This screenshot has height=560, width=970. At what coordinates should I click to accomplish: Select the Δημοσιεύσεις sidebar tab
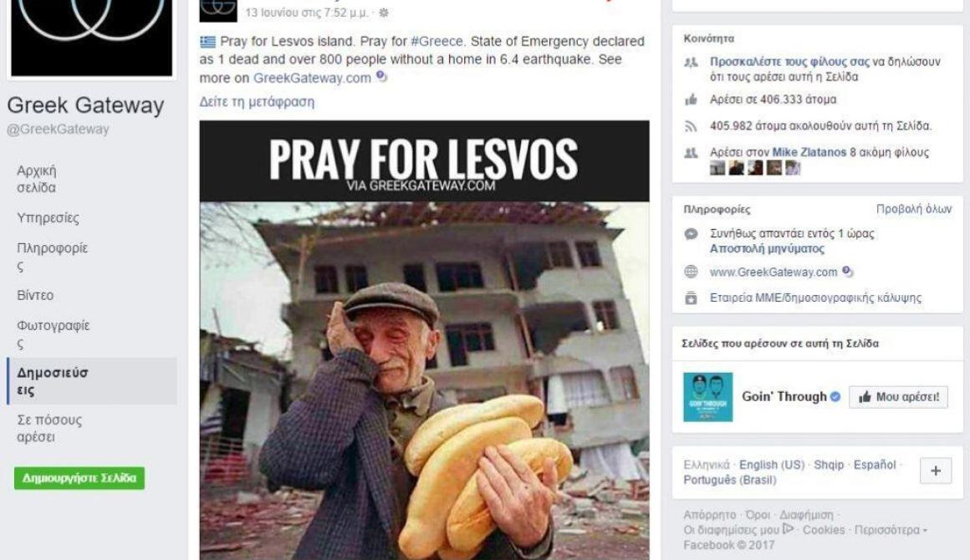pyautogui.click(x=91, y=381)
